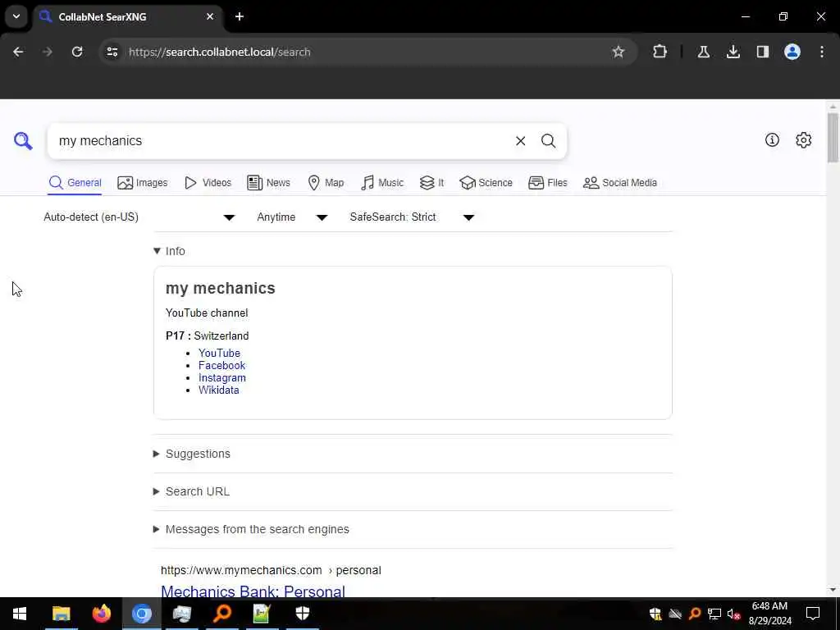Open the About info icon

pos(772,139)
